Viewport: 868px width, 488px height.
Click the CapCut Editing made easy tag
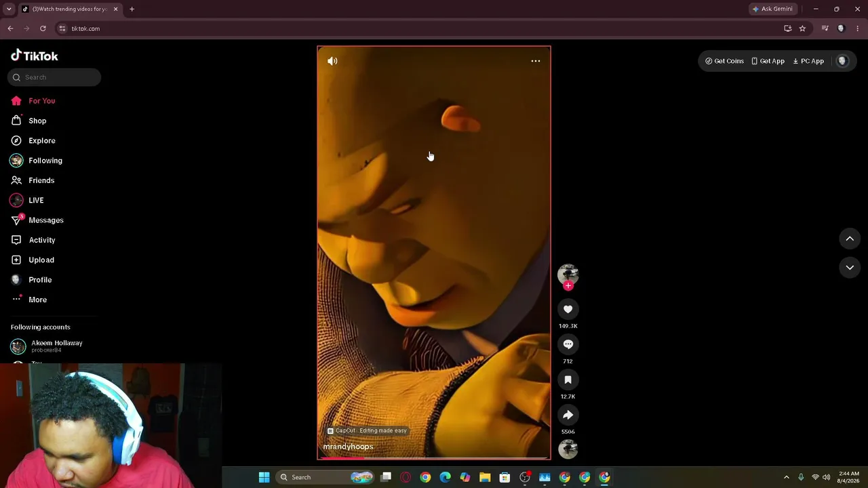pos(367,430)
